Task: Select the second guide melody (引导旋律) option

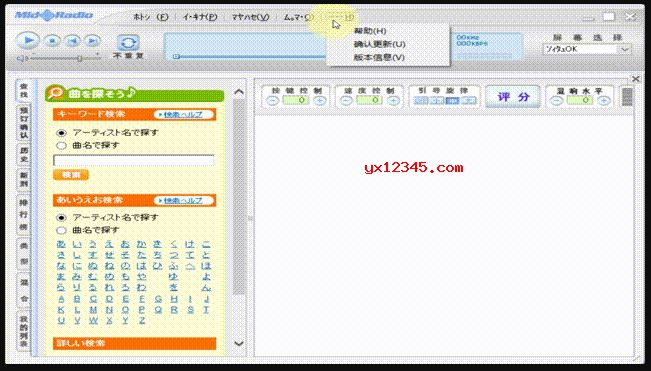Action: 437,101
